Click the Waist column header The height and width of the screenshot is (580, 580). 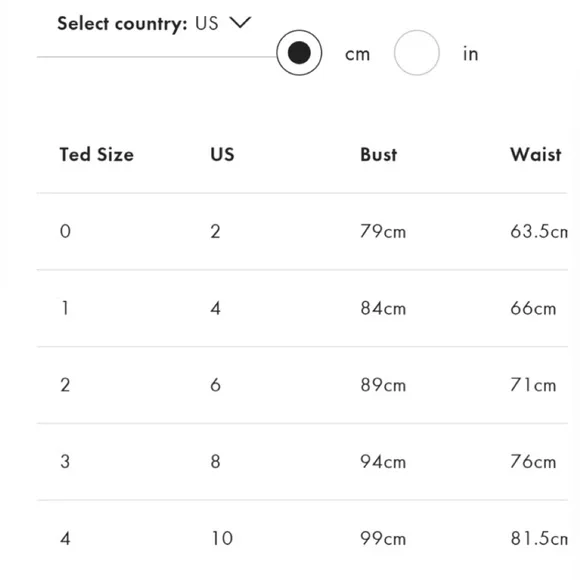pyautogui.click(x=536, y=154)
